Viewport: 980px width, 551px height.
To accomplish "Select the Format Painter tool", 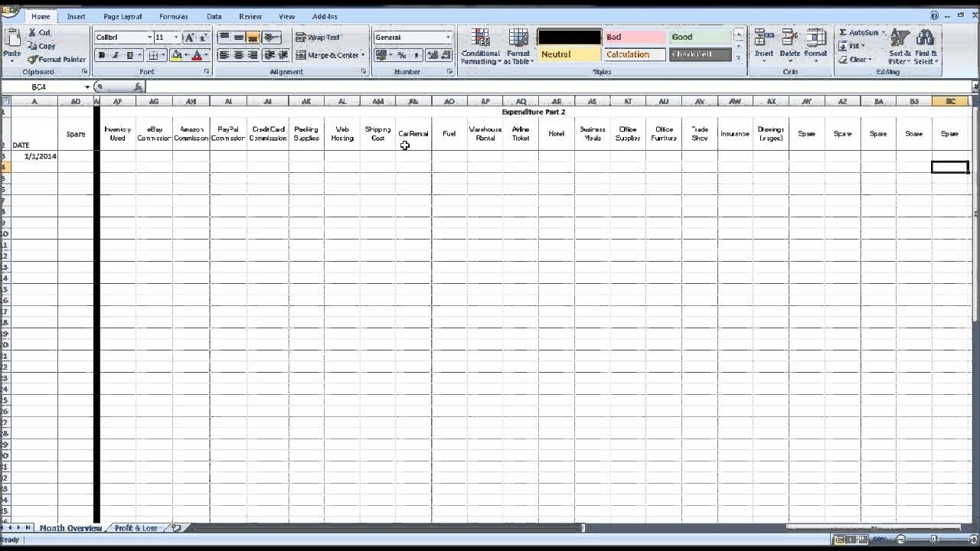I will pyautogui.click(x=57, y=59).
